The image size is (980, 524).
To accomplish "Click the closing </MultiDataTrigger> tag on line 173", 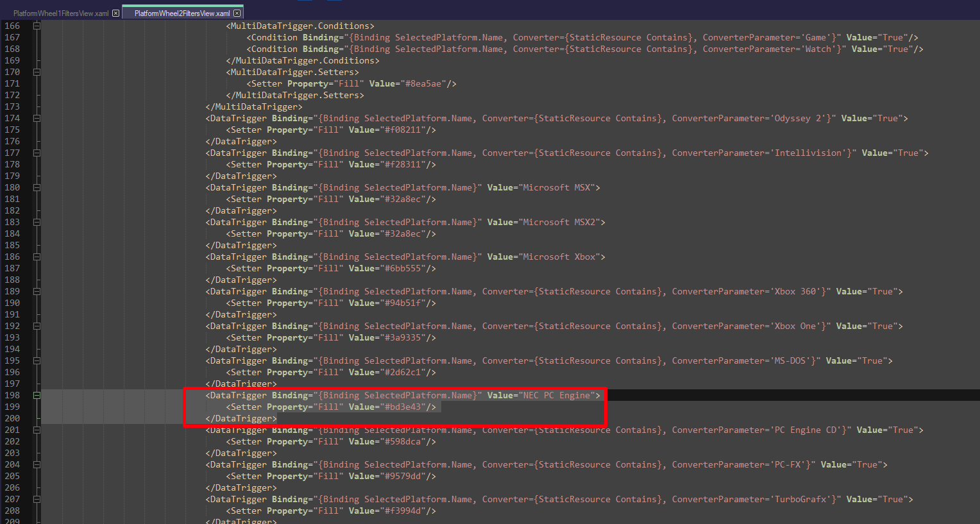I will point(254,107).
